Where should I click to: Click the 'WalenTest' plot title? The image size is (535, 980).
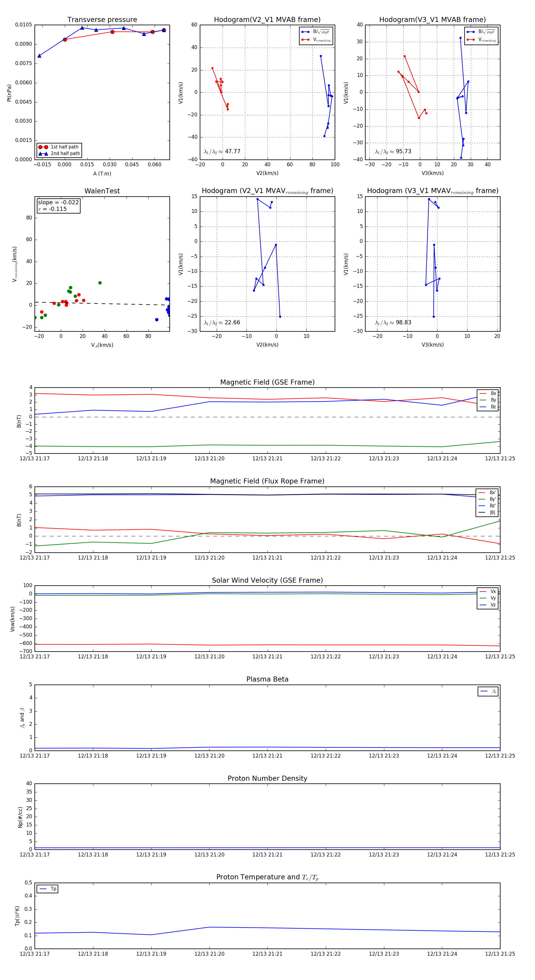[x=102, y=191]
